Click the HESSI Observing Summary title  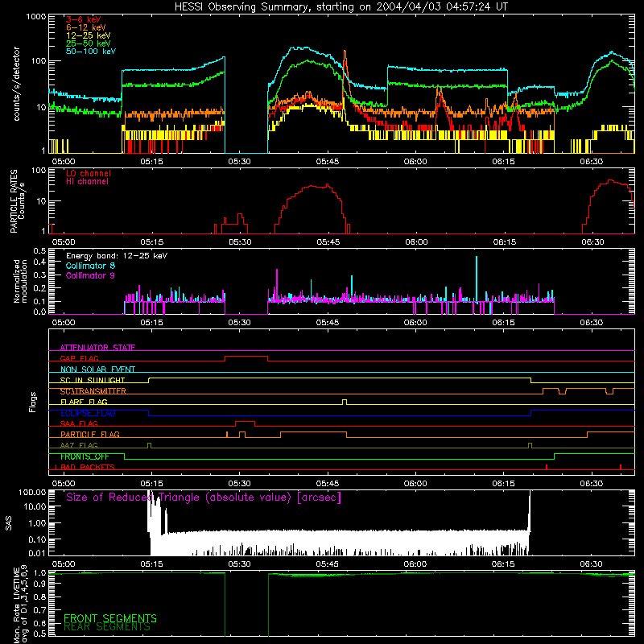pyautogui.click(x=341, y=7)
